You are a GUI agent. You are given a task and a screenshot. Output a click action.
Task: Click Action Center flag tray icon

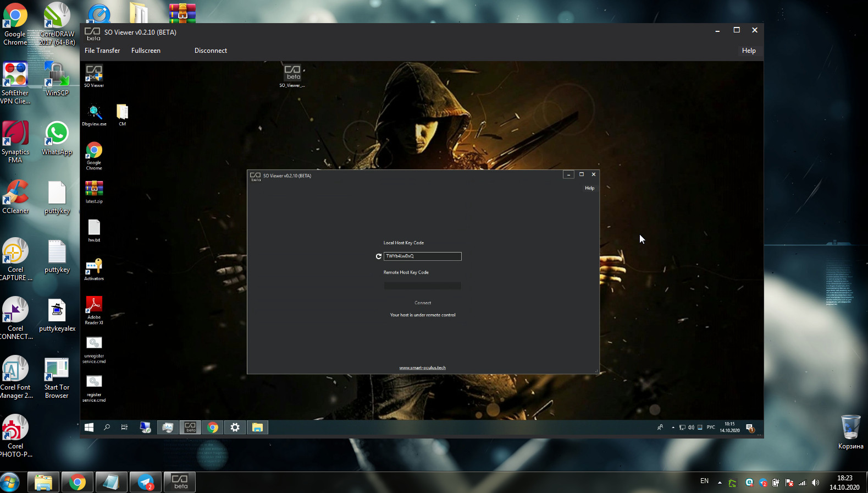click(789, 483)
